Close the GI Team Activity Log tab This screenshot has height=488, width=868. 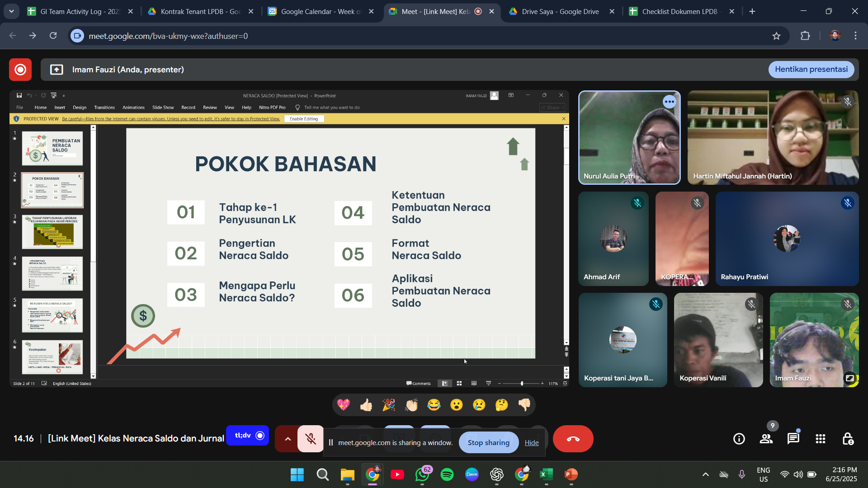click(131, 12)
